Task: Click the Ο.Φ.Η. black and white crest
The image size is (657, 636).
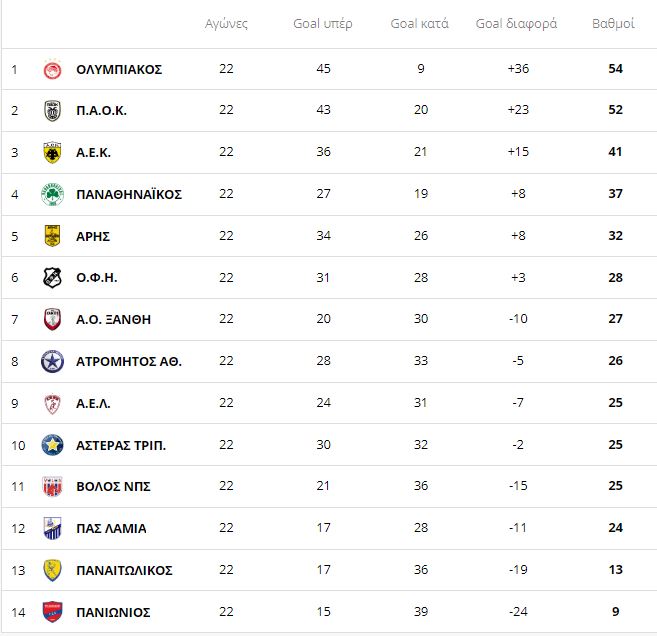Action: click(52, 278)
